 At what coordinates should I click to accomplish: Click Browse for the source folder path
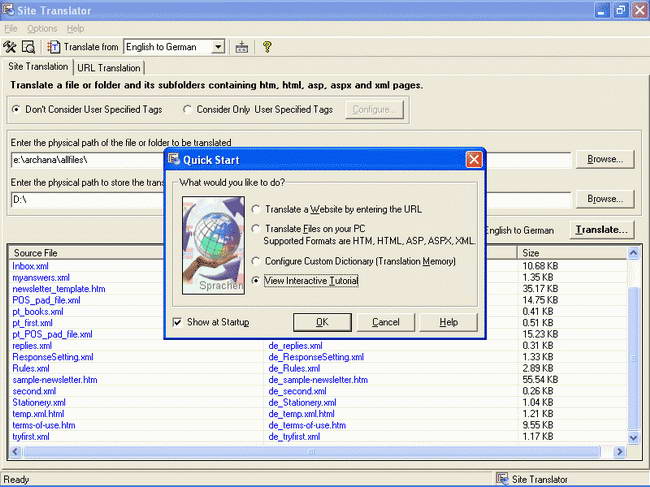605,159
